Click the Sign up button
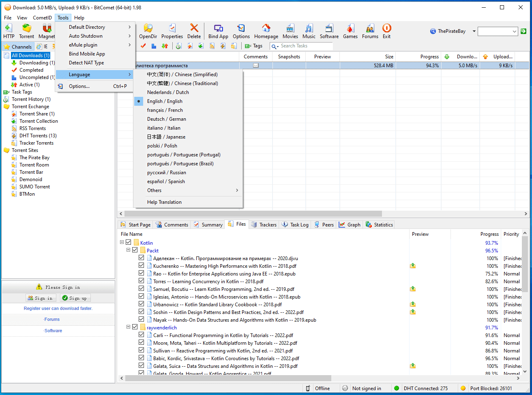The width and height of the screenshot is (532, 395). 75,298
